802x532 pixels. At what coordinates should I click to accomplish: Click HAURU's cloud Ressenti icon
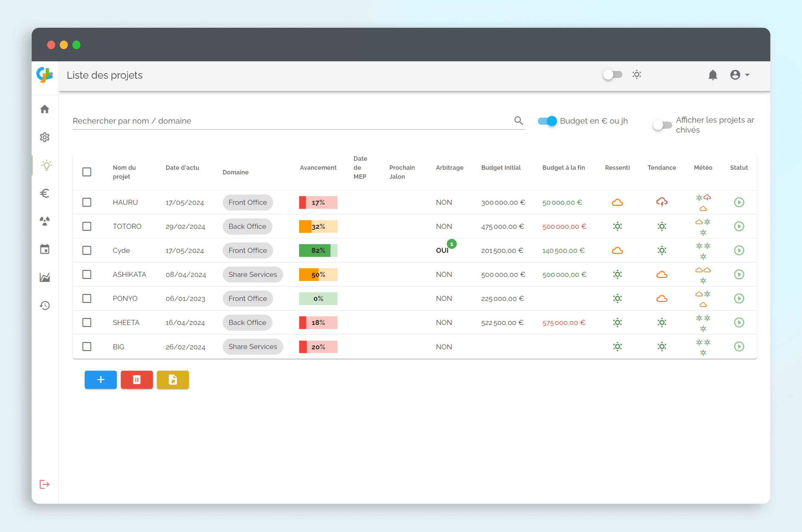point(617,203)
